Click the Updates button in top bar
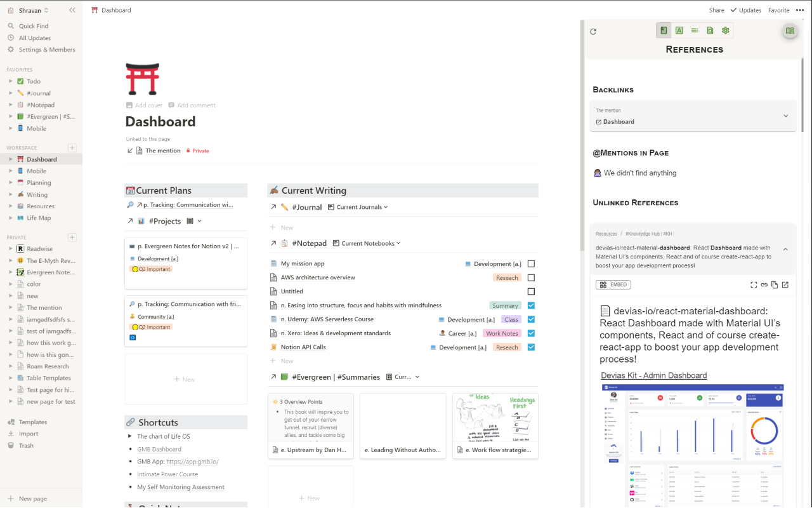Screen dimensions: 812x508 (x=745, y=10)
